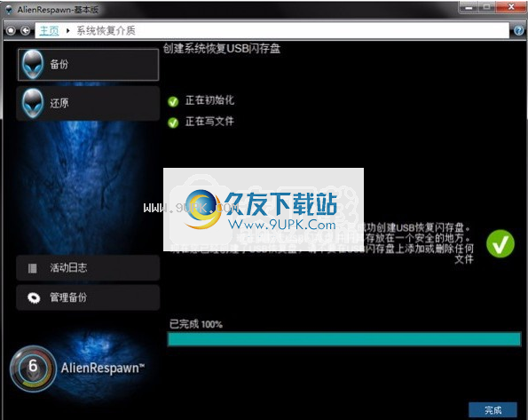Click the green check next to 正在写文件
This screenshot has height=420, width=528.
[x=173, y=123]
